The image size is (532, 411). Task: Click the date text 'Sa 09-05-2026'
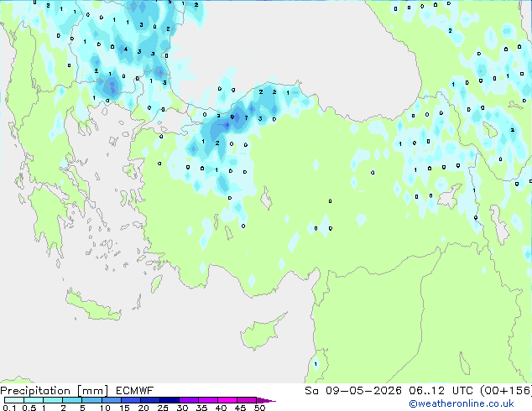[353, 391]
